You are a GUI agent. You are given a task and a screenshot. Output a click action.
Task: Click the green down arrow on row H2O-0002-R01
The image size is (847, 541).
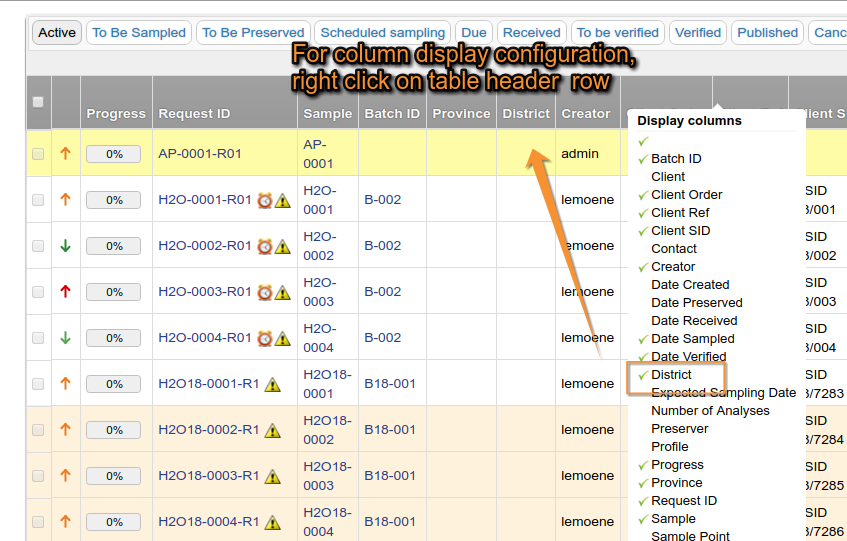[66, 246]
